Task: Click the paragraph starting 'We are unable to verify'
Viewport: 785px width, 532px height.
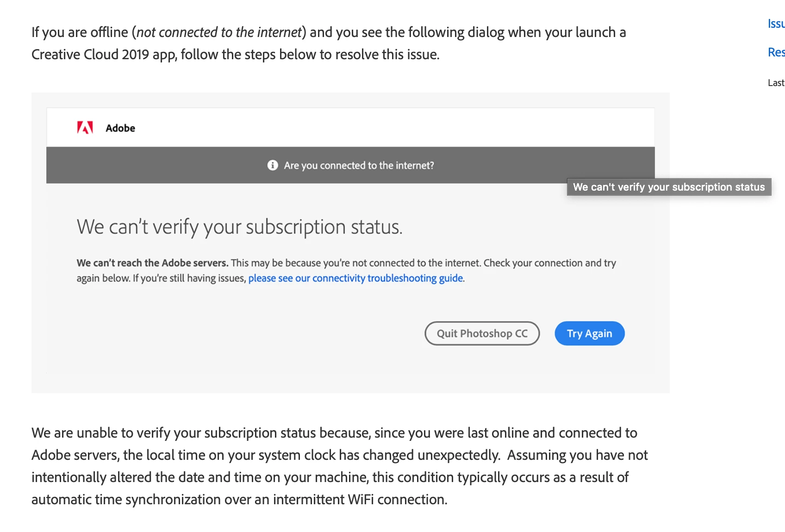Action: point(339,466)
